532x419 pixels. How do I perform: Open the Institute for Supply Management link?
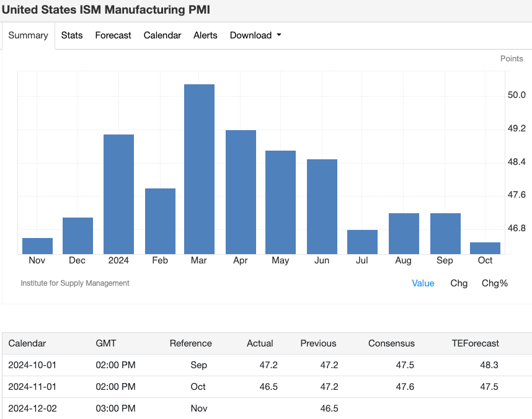click(74, 283)
